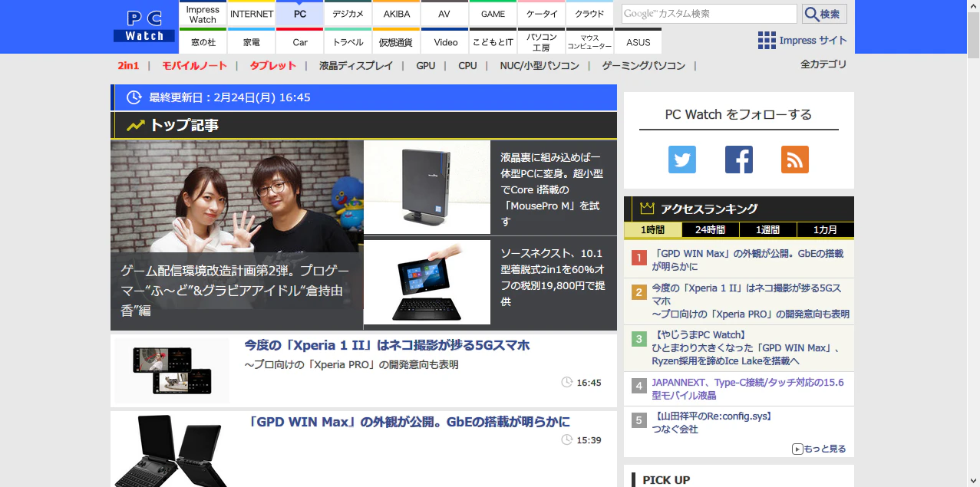This screenshot has width=980, height=487.
Task: Open the ソースネクスト 2in1 tablet thumbnail
Action: 427,282
